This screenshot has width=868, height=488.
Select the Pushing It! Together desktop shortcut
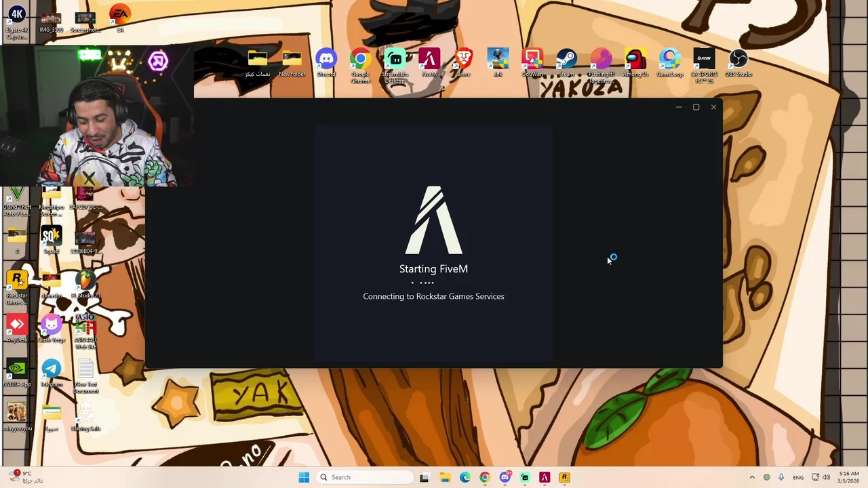coord(601,66)
